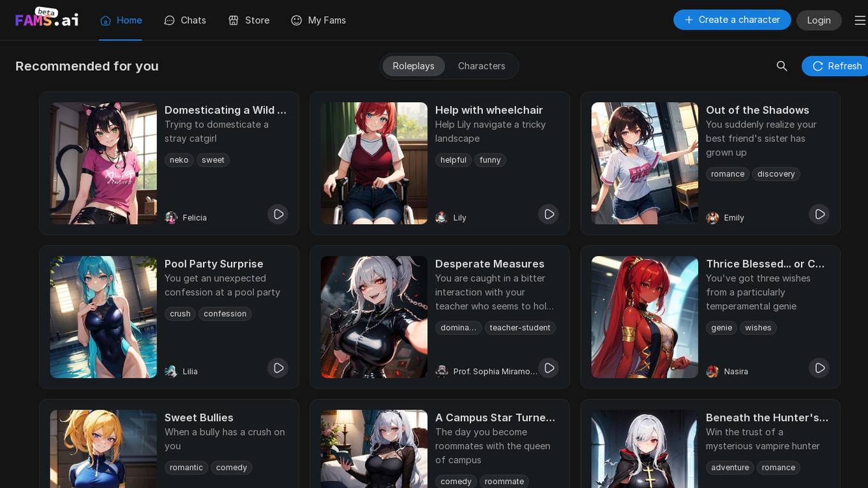Play Out of the Shadows roleplay
Viewport: 868px width, 488px height.
(x=819, y=214)
